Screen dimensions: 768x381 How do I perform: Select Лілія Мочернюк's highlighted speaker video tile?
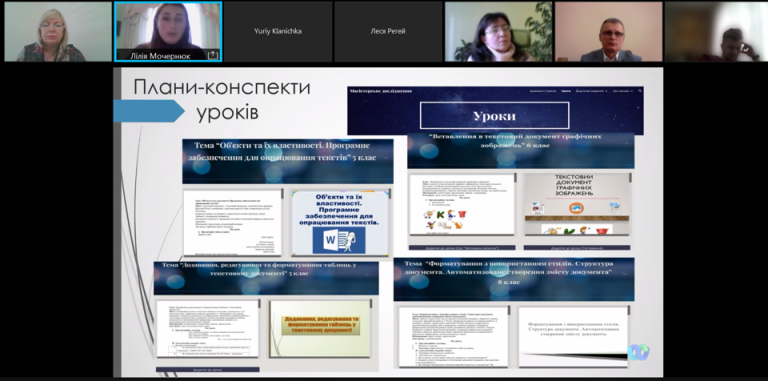coord(168,31)
